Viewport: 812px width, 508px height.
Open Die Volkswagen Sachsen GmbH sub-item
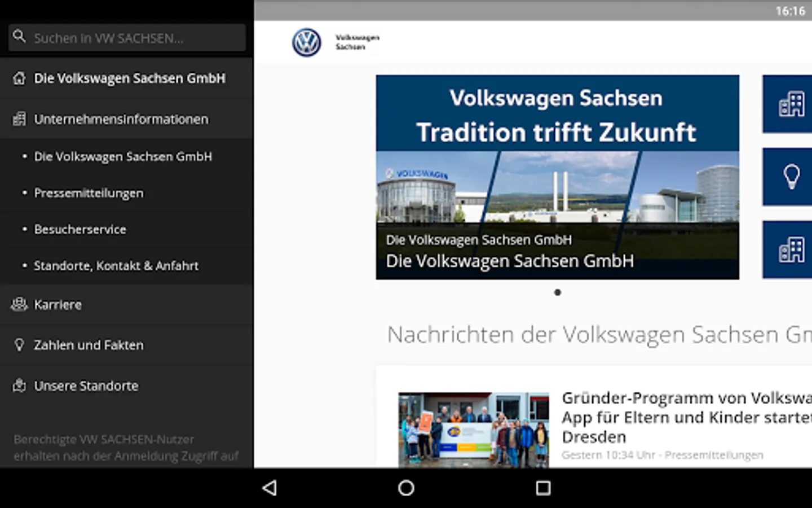coord(126,156)
